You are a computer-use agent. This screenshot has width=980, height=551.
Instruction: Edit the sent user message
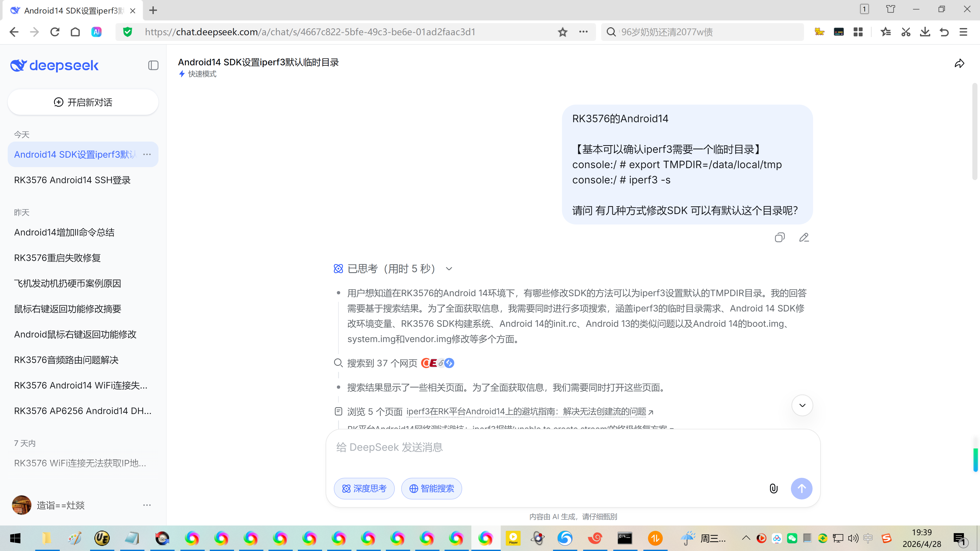coord(804,238)
